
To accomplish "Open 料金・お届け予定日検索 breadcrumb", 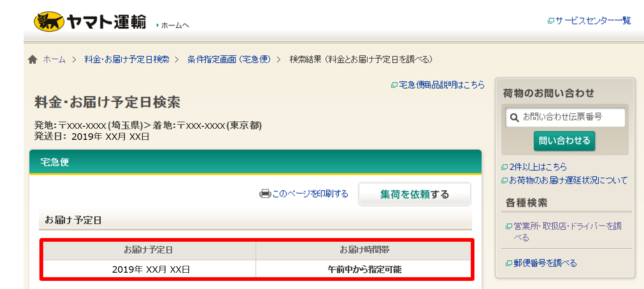I will pyautogui.click(x=127, y=60).
